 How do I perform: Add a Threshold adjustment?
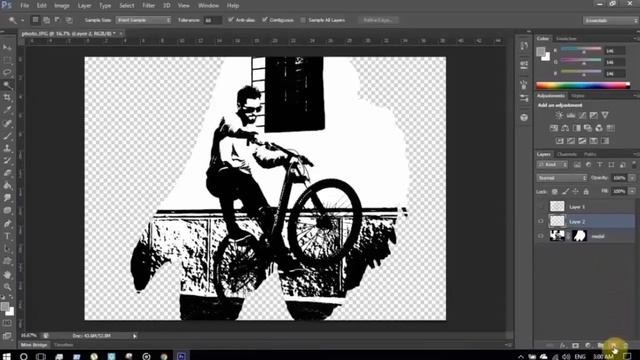(582, 141)
